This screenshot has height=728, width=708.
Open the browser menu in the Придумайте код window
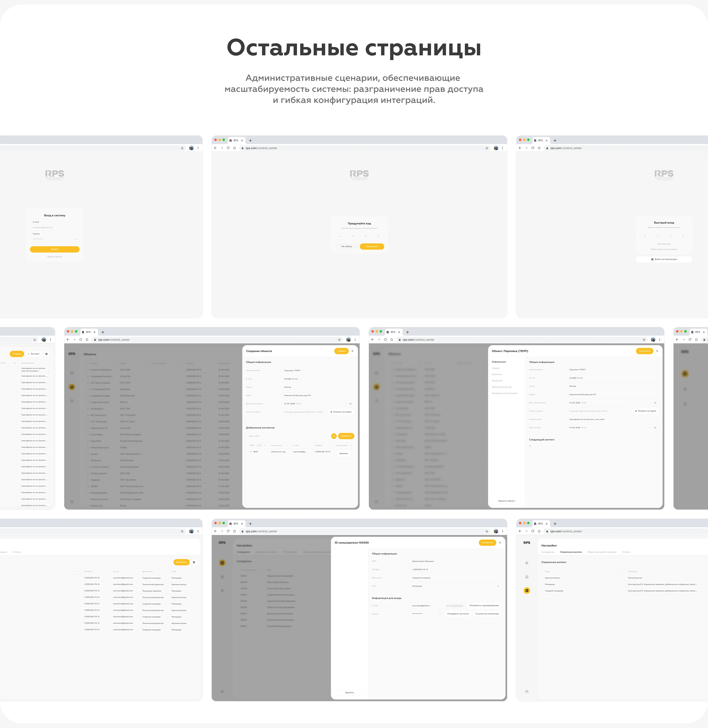pos(502,148)
